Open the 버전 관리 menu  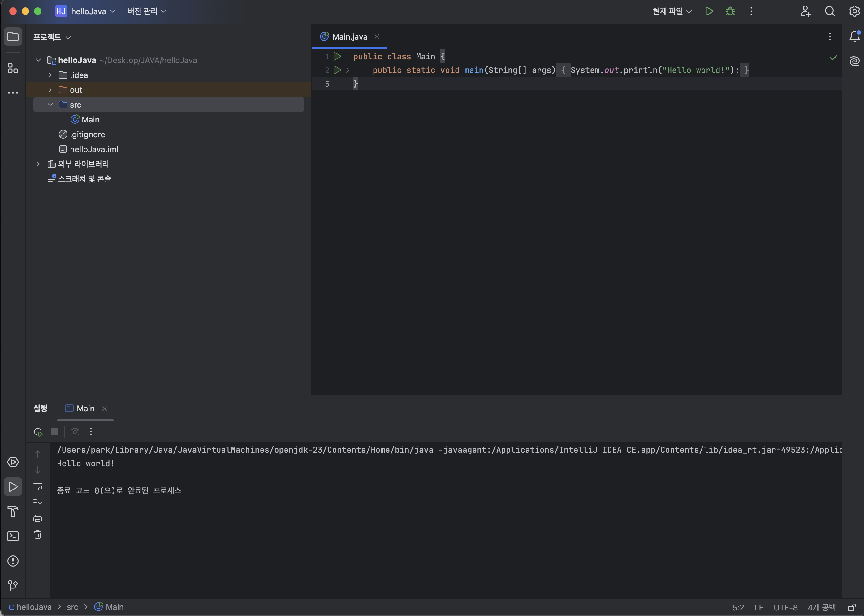point(147,11)
